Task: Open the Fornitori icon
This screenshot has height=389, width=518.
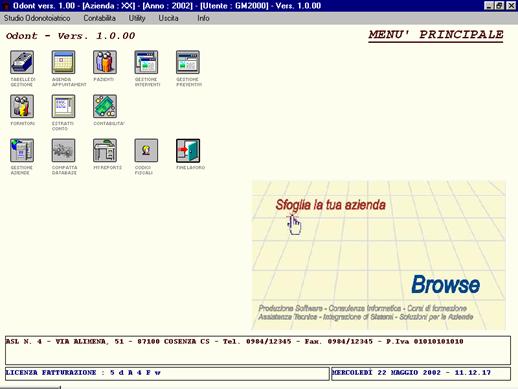Action: click(x=22, y=106)
